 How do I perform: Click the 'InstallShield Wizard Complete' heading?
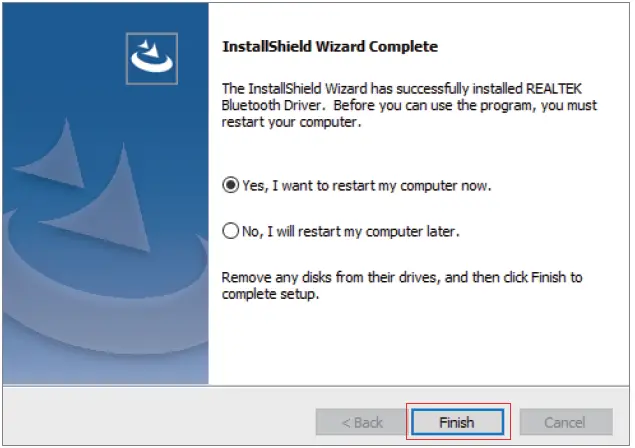click(x=329, y=47)
